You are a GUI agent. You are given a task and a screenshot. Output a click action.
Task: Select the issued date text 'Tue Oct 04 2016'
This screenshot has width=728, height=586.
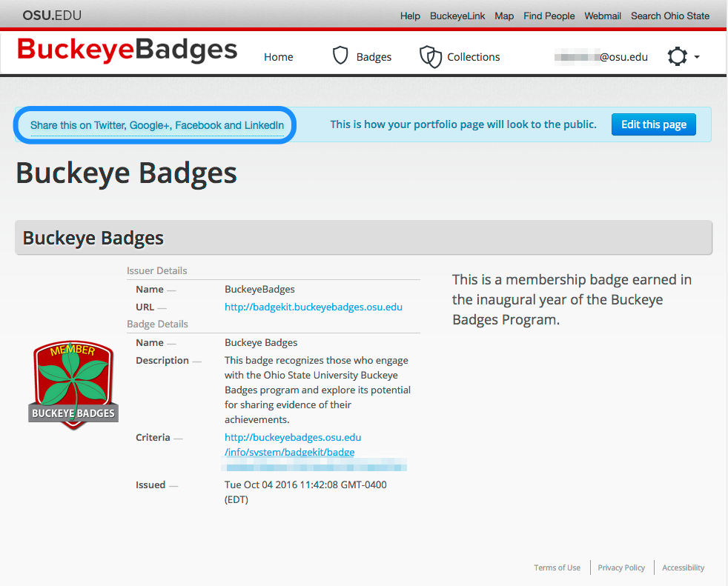pos(261,485)
